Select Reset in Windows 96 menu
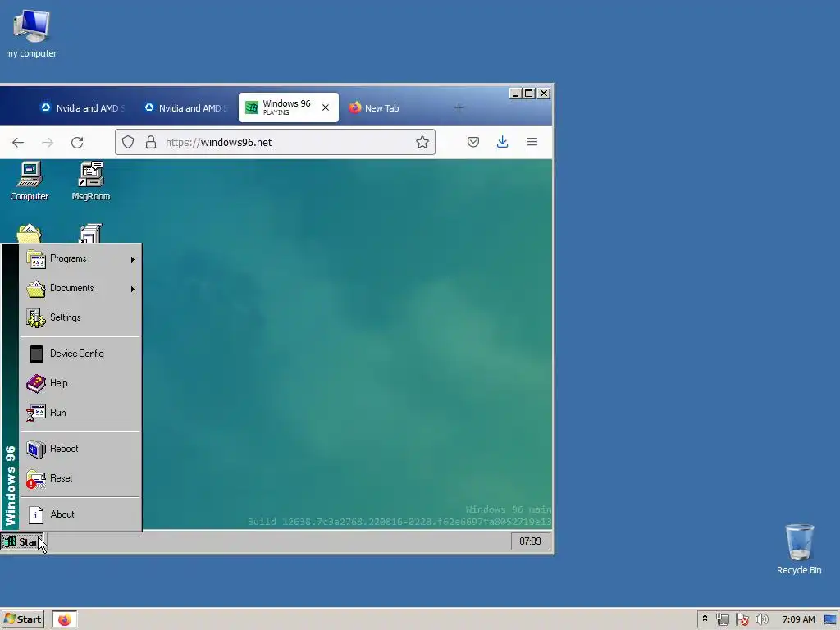Viewport: 840px width, 630px height. click(81, 478)
